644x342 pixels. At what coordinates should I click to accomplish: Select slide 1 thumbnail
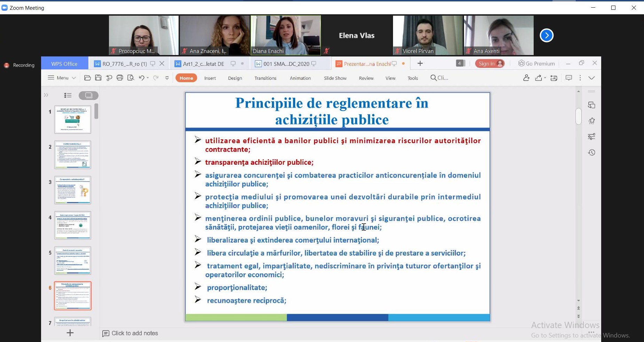pos(73,119)
